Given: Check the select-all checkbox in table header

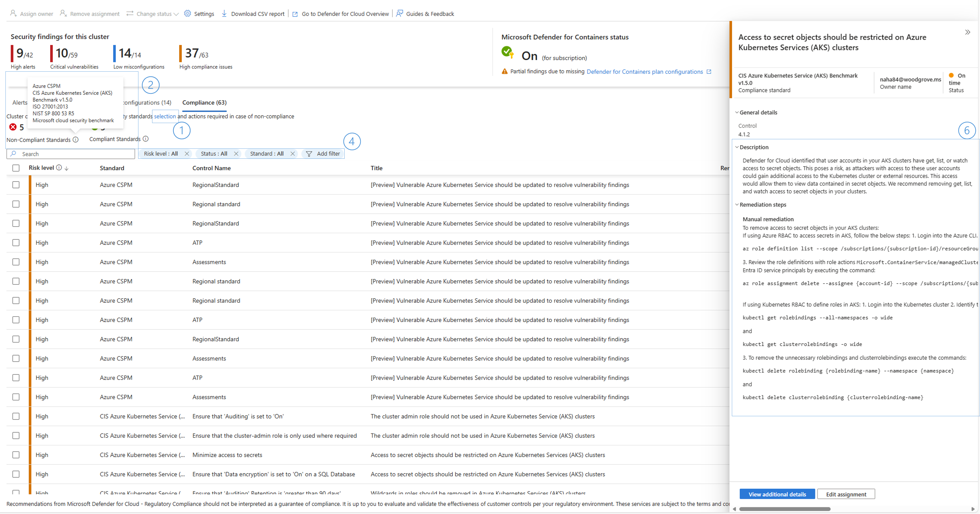Looking at the screenshot, I should coord(16,168).
